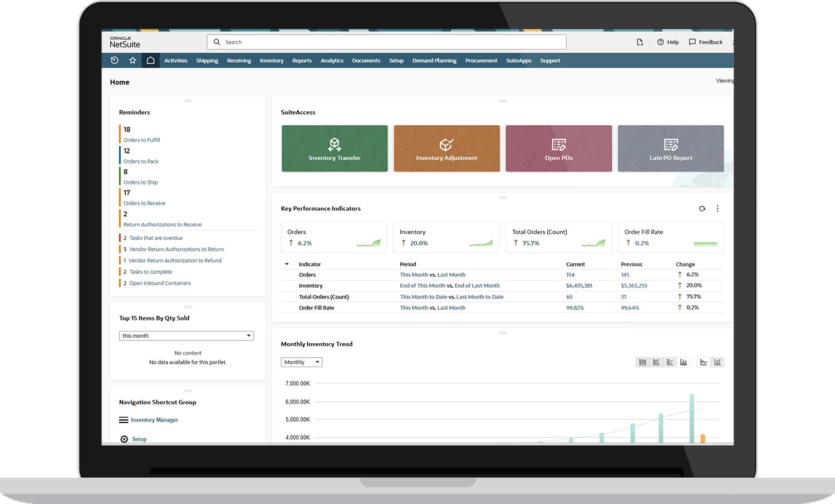The height and width of the screenshot is (504, 835).
Task: Switch chart to area view
Action: (x=642, y=362)
